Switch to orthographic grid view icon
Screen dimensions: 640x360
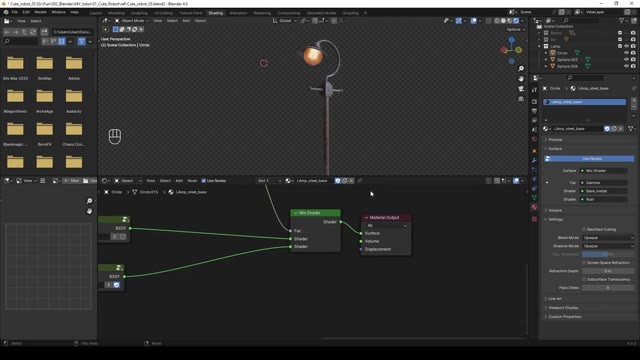(x=521, y=99)
